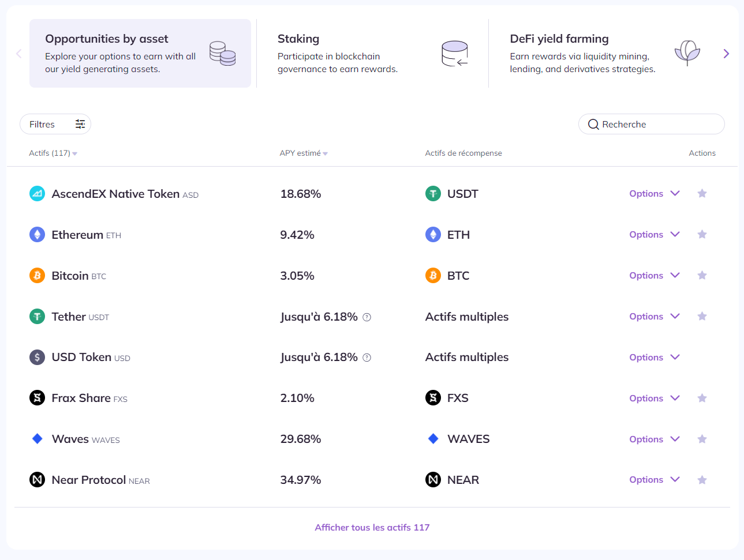744x560 pixels.
Task: Click the USDT reward asset icon
Action: pos(433,194)
